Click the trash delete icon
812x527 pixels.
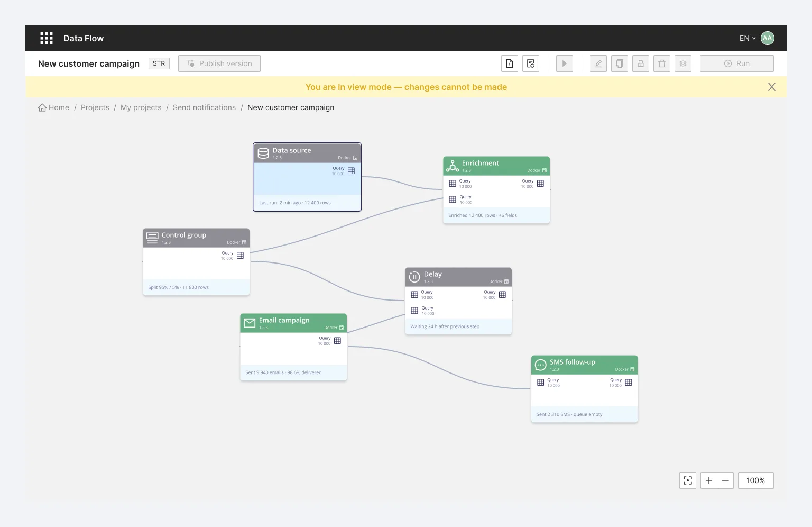[662, 63]
